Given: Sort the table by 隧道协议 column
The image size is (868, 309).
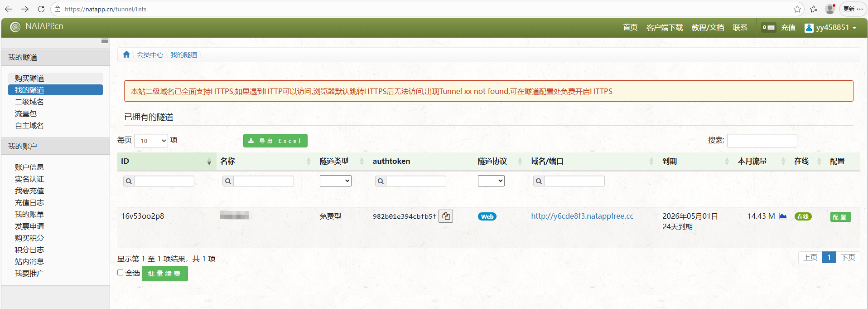Looking at the screenshot, I should [520, 162].
